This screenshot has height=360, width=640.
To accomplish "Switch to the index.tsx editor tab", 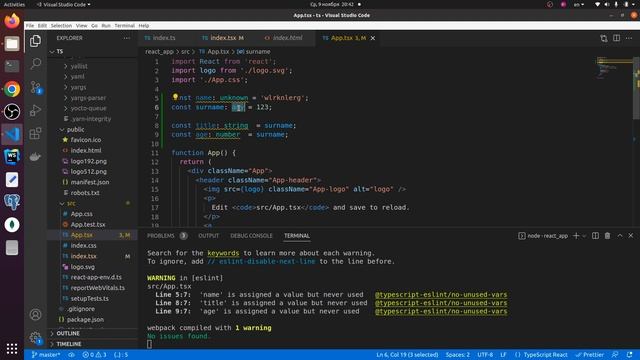I will pyautogui.click(x=223, y=38).
